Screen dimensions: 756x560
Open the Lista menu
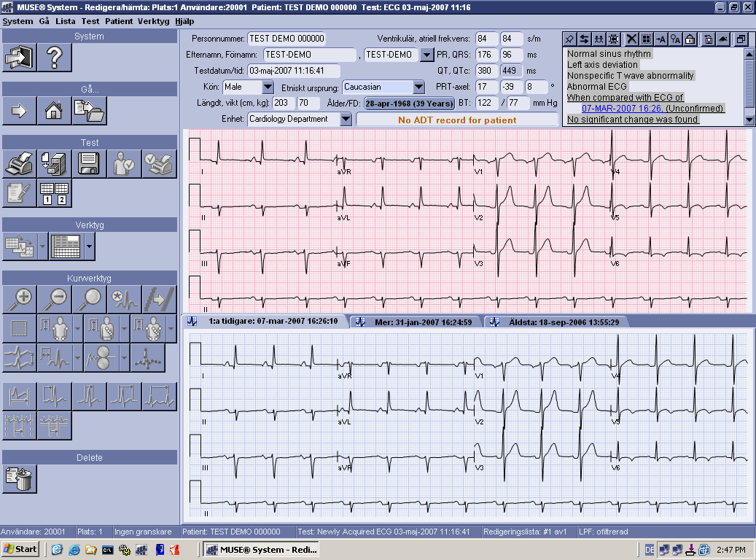tap(65, 21)
